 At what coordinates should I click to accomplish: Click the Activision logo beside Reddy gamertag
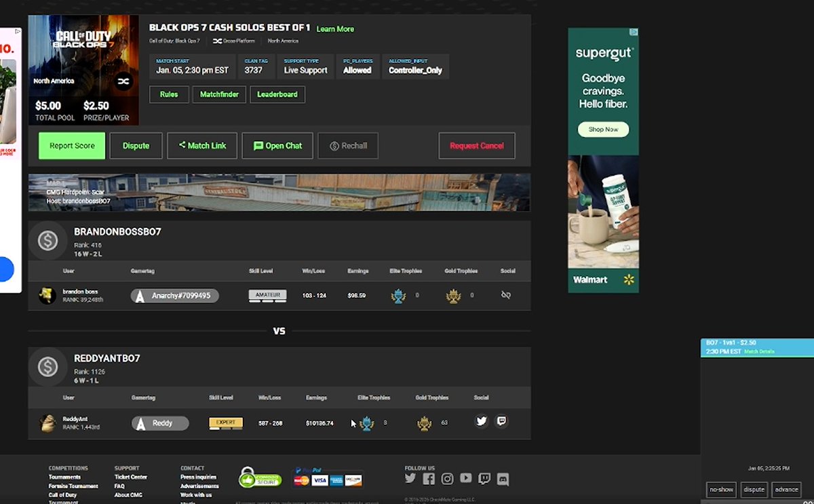coord(140,423)
